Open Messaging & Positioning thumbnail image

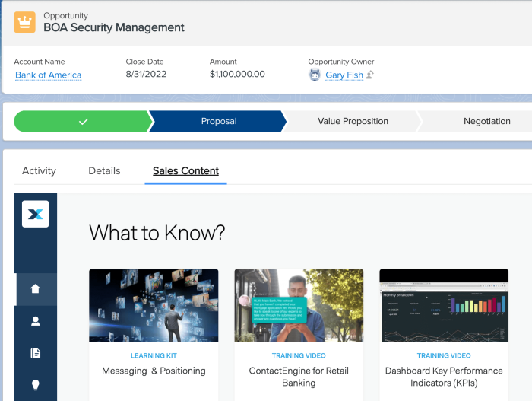[x=154, y=305]
